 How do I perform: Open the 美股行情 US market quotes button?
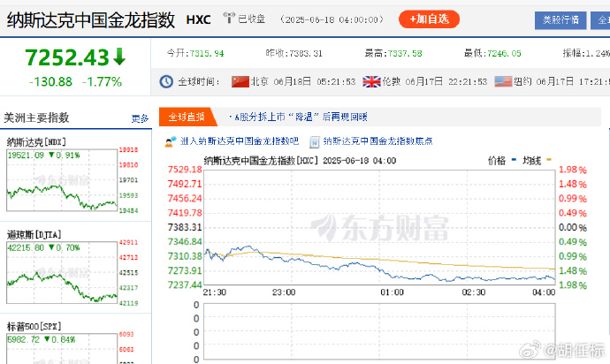(562, 19)
